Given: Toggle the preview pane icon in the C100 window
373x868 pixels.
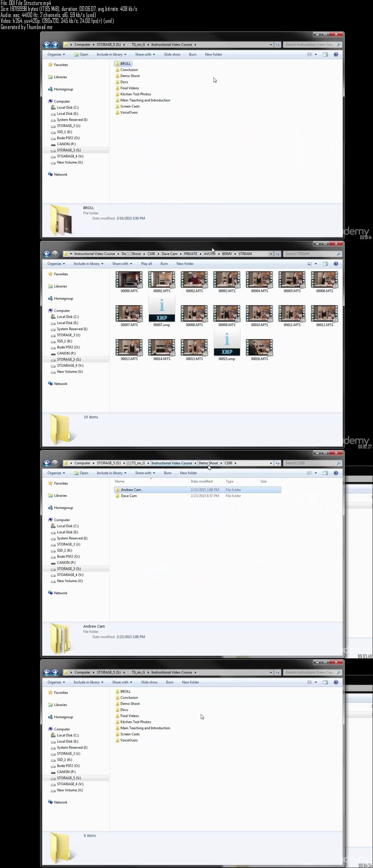Looking at the screenshot, I should point(325,473).
